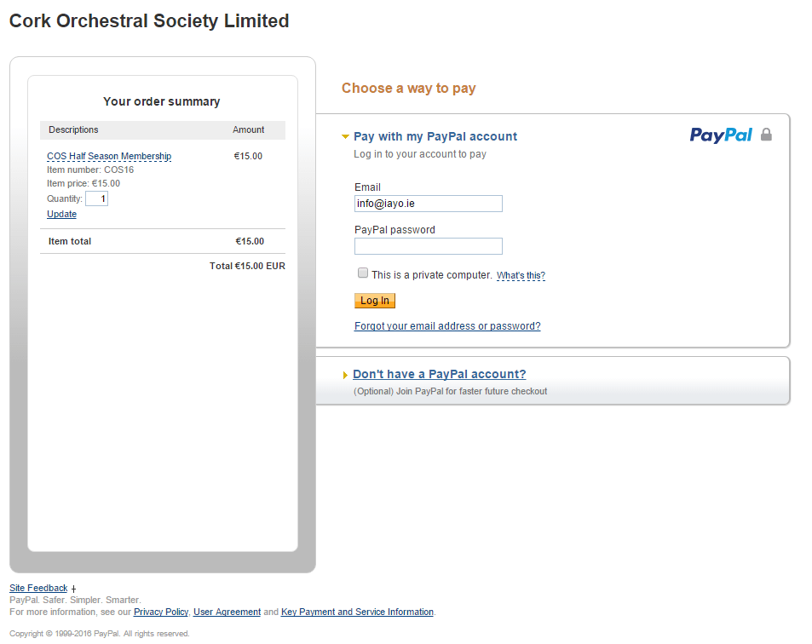Expand the Don't have a PayPal account section
The image size is (812, 644).
tap(439, 374)
